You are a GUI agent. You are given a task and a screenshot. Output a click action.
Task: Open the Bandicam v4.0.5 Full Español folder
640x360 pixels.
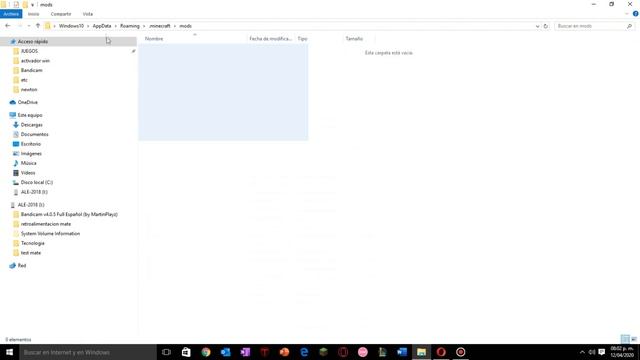tap(69, 214)
